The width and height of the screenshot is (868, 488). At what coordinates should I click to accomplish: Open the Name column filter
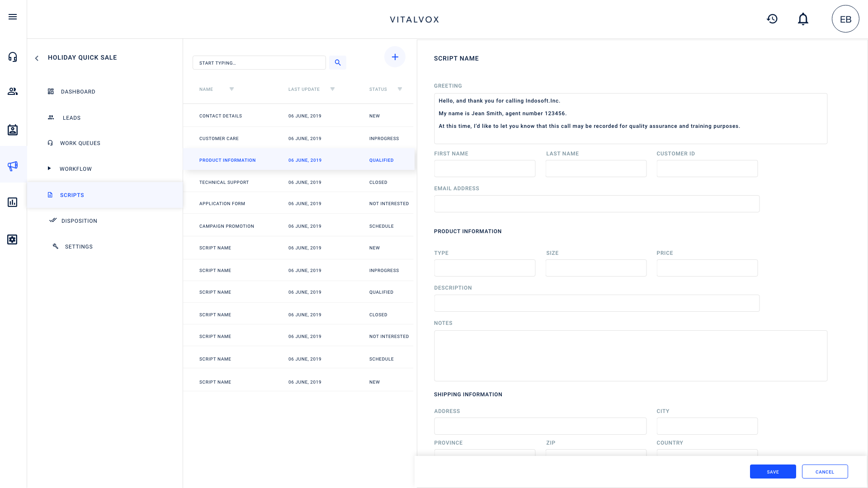[231, 89]
